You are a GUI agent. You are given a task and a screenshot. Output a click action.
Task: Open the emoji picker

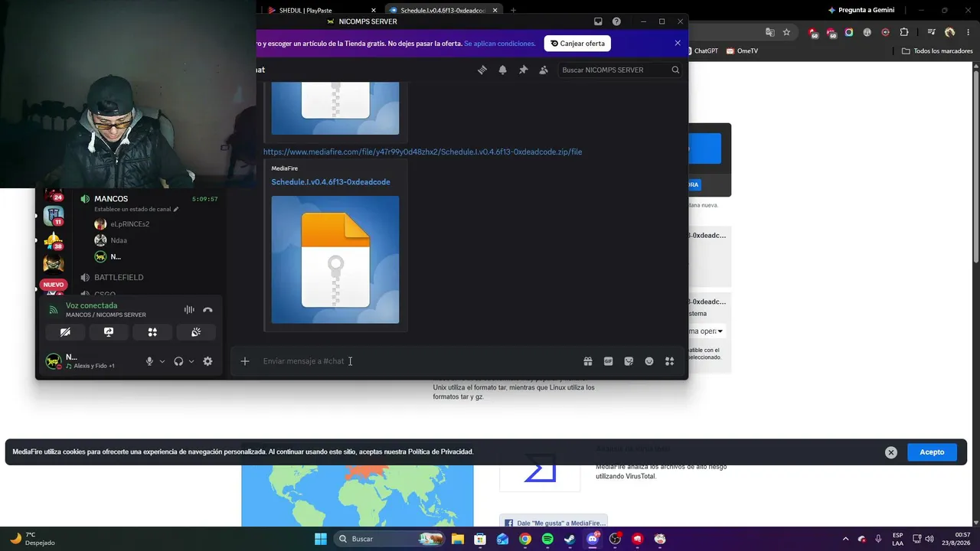point(649,361)
